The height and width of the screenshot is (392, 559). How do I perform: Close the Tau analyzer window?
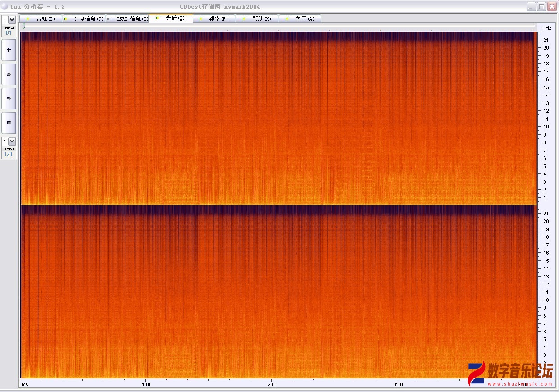(552, 6)
